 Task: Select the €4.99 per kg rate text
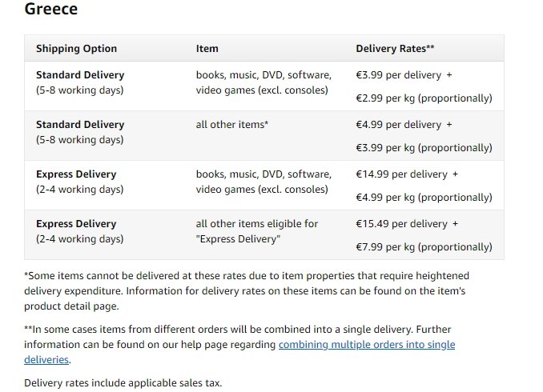point(424,198)
